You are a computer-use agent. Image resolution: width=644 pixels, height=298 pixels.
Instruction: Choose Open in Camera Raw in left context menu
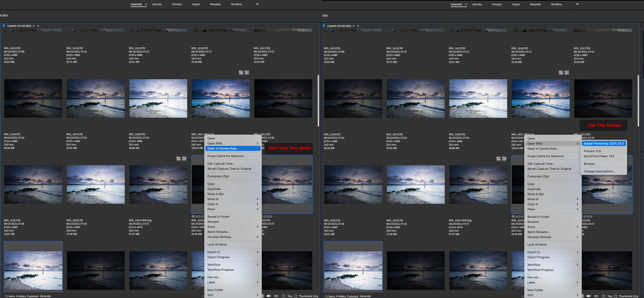click(x=223, y=148)
